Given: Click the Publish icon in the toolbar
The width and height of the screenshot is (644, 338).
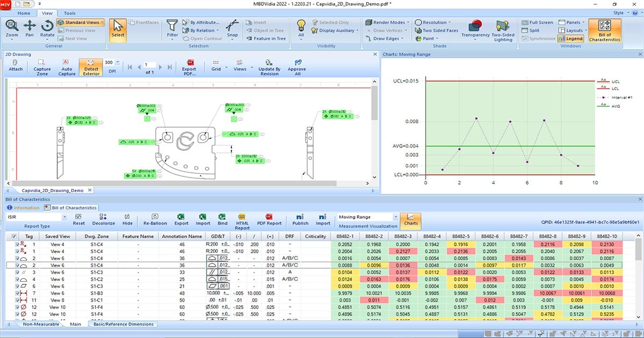Looking at the screenshot, I should 300,219.
